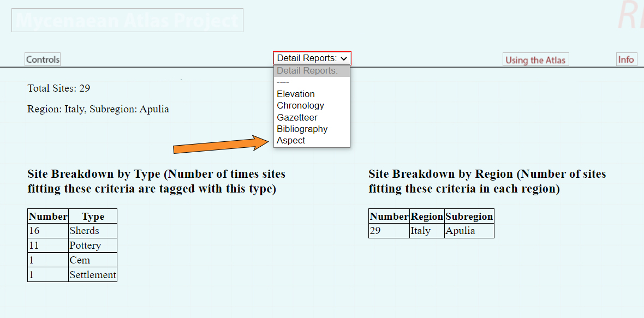644x318 pixels.
Task: Click the Cem type cell
Action: (x=92, y=260)
